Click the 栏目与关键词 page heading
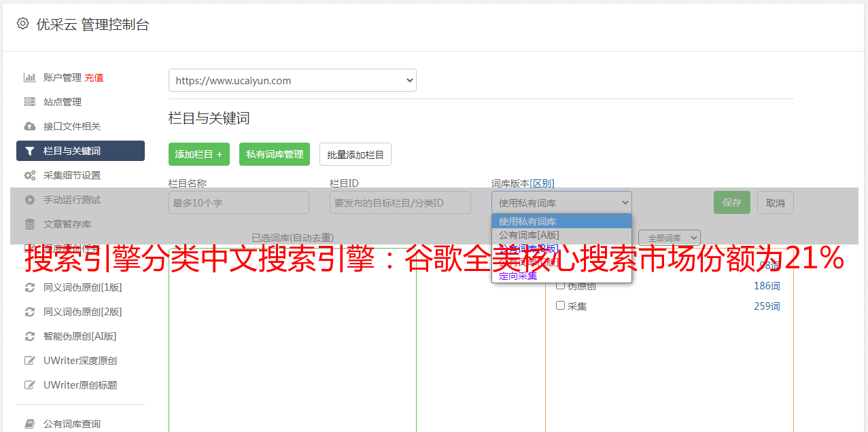 pyautogui.click(x=209, y=118)
